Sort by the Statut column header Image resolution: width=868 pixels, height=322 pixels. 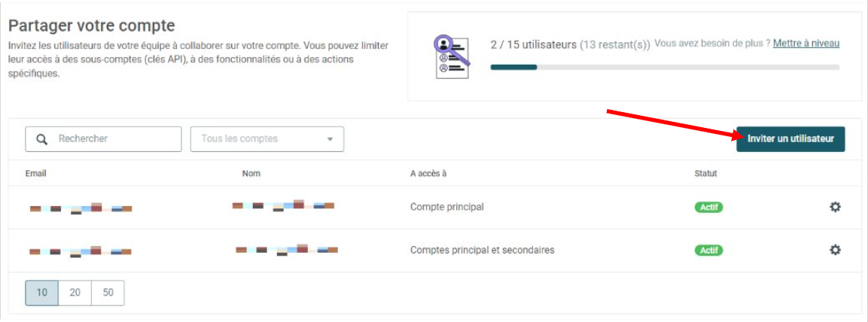[706, 174]
